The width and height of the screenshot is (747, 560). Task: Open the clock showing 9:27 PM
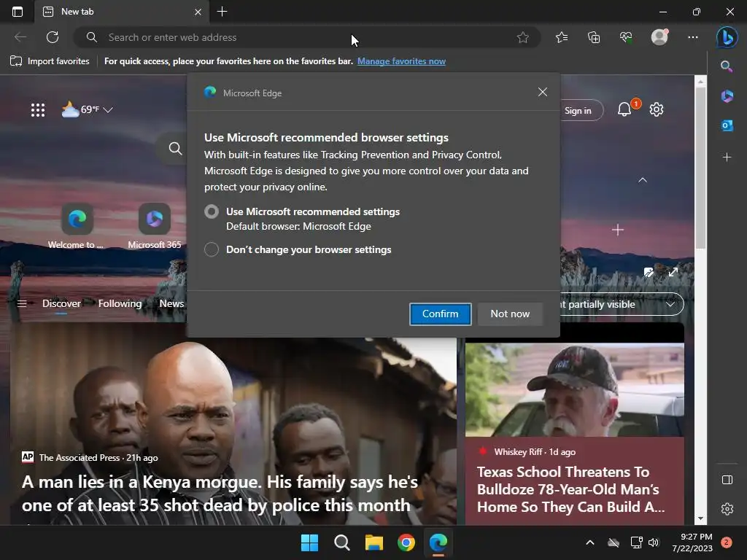tap(692, 542)
